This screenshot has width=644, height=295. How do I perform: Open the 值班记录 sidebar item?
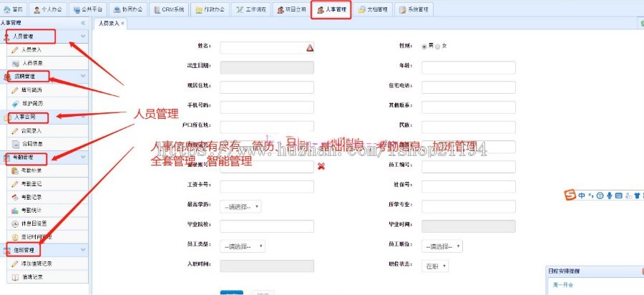47,277
